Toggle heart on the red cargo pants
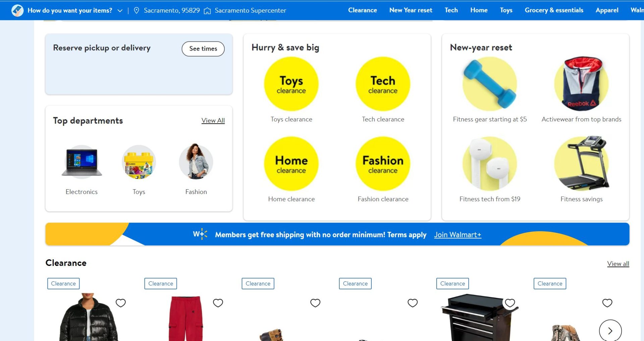 click(218, 303)
